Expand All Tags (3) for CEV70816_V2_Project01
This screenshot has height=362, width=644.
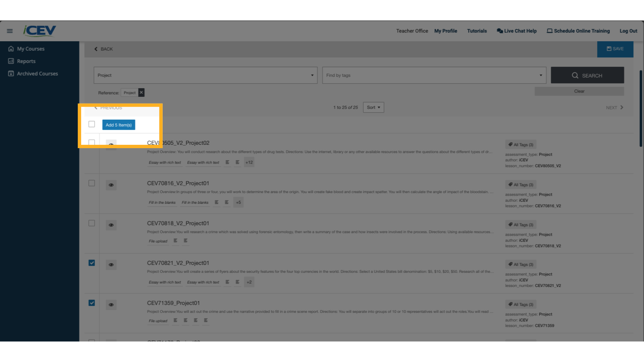click(521, 185)
